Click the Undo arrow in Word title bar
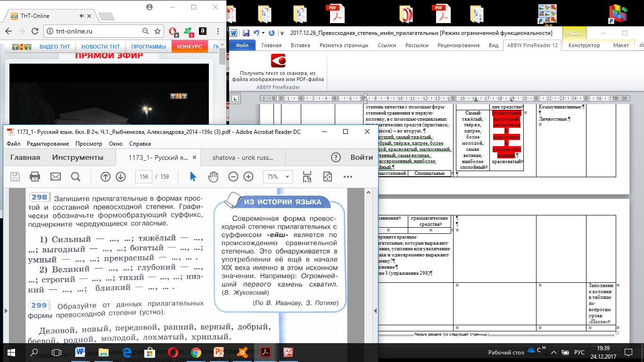Image resolution: width=644 pixels, height=362 pixels. tap(256, 33)
